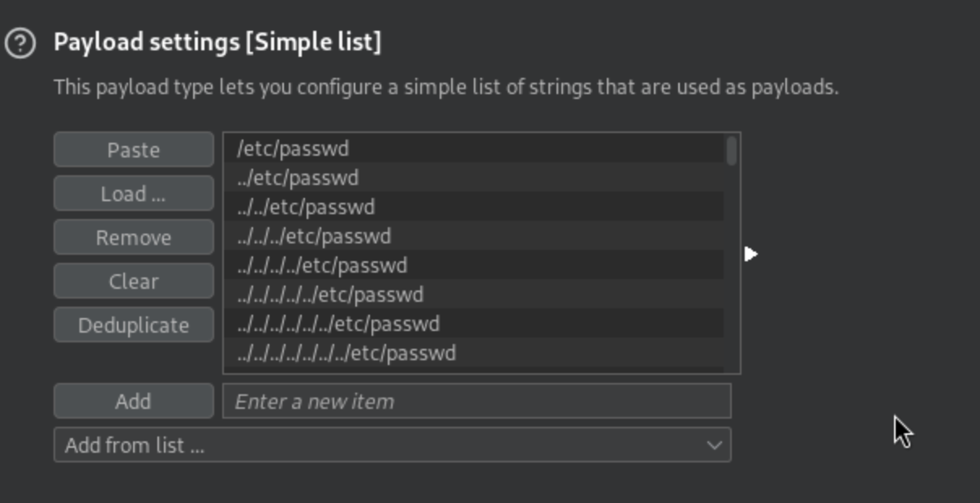980x503 pixels.
Task: Select the payload with one ../ prefix
Action: coord(298,178)
